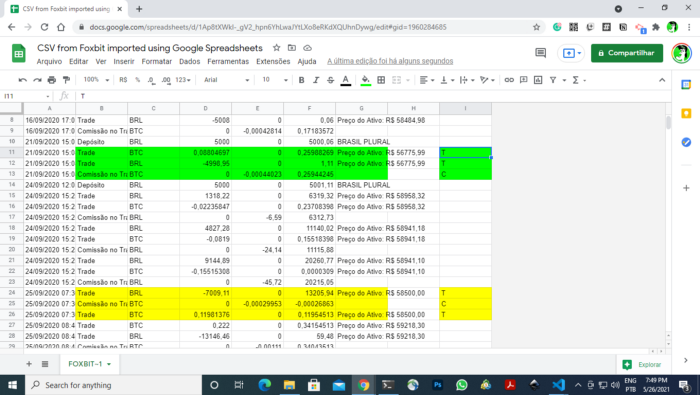Decrease decimal places

coord(151,80)
